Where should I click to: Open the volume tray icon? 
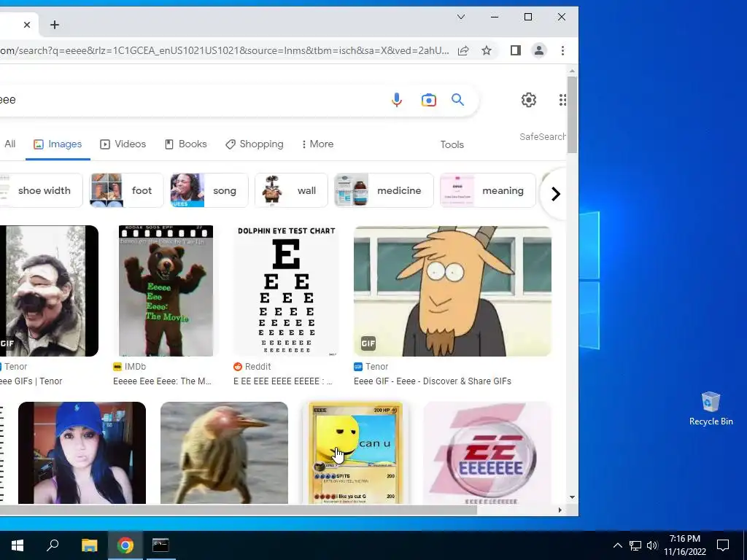coord(651,545)
